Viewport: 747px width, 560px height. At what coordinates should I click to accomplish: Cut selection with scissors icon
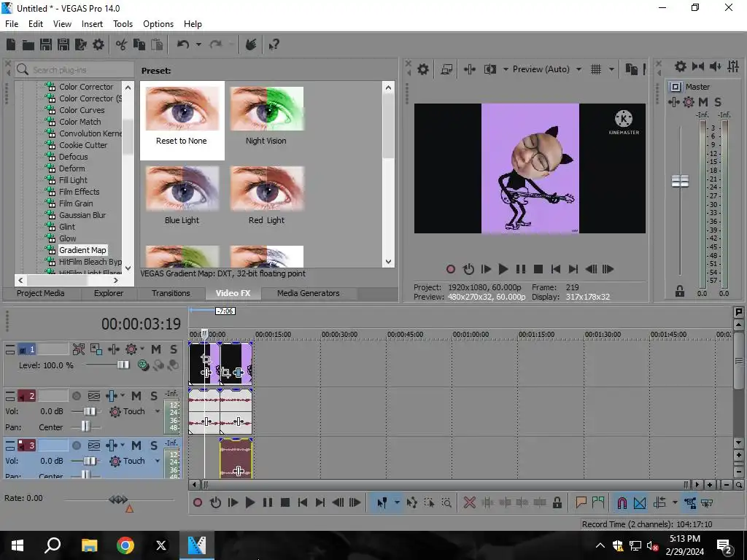pos(121,44)
